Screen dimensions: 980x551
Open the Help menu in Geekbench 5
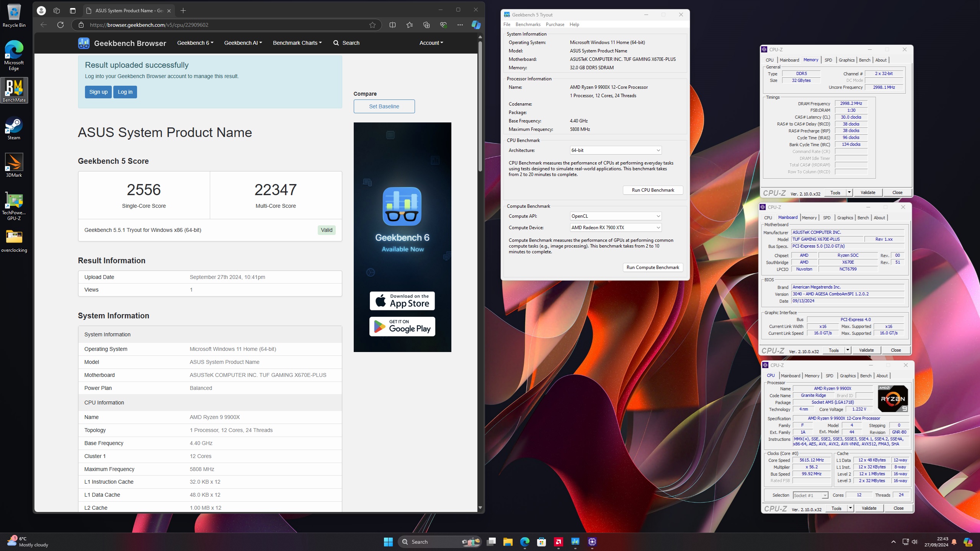tap(574, 24)
